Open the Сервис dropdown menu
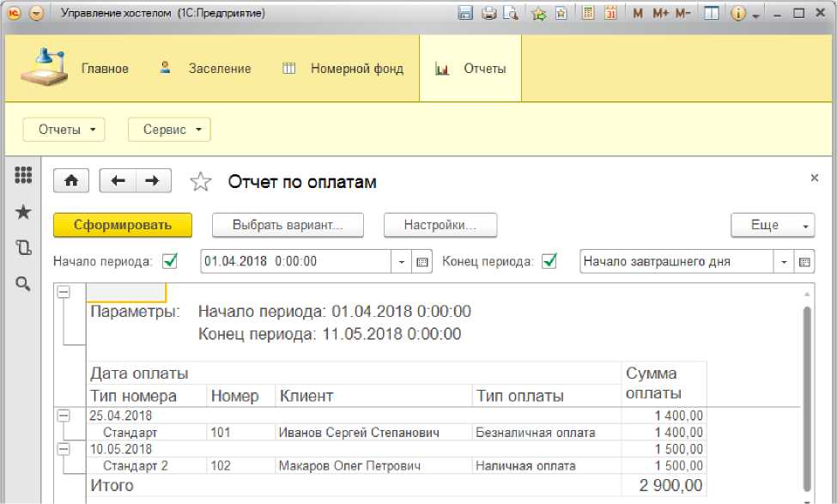Screen dimensions: 837x504 click(x=169, y=130)
